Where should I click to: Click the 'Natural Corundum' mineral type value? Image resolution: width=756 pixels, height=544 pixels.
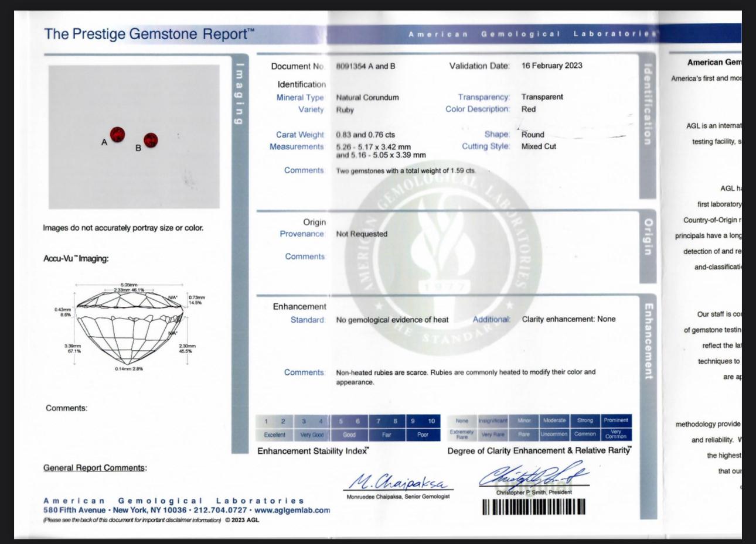tap(367, 98)
